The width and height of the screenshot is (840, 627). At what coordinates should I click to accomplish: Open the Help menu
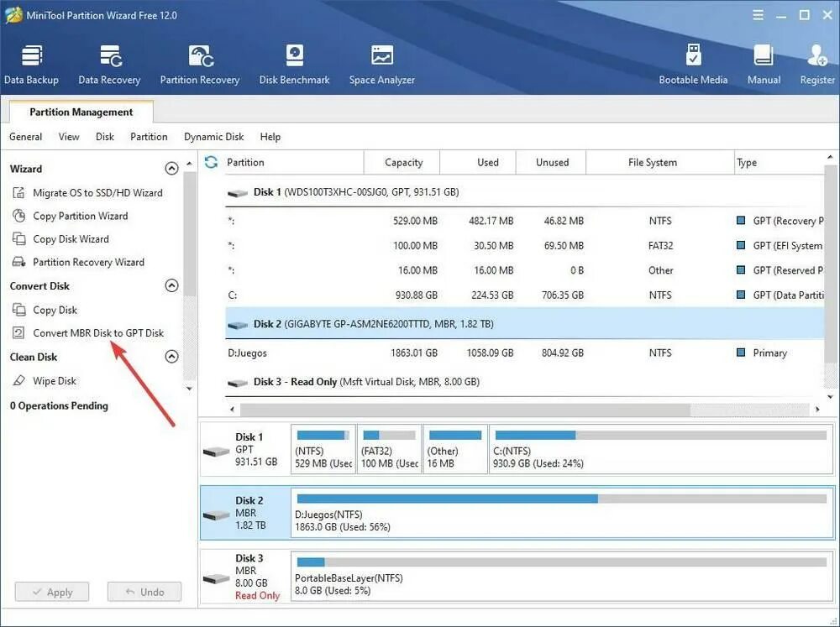point(270,137)
